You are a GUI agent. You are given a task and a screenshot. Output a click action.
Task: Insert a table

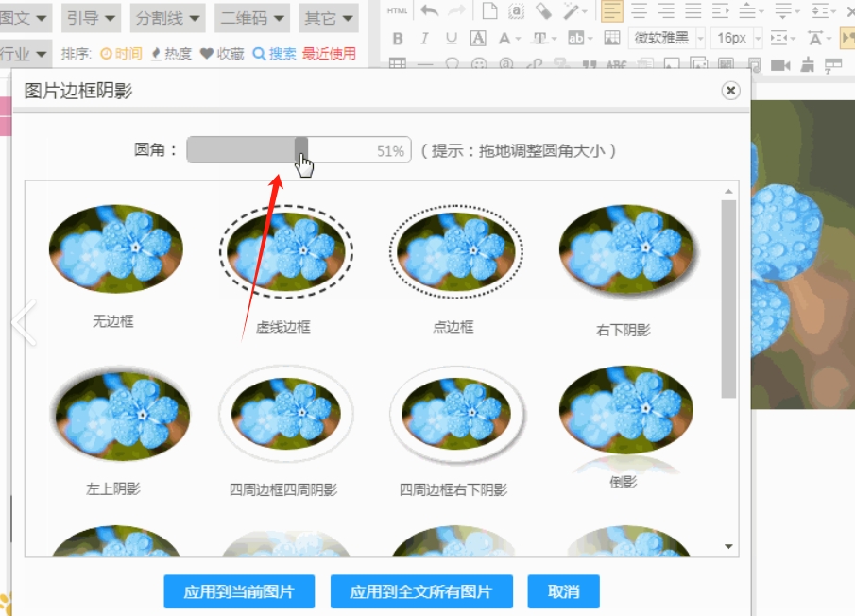tap(397, 64)
